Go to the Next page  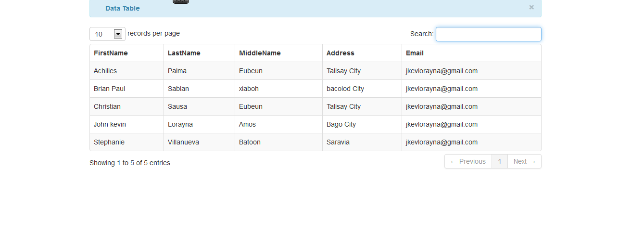click(524, 161)
